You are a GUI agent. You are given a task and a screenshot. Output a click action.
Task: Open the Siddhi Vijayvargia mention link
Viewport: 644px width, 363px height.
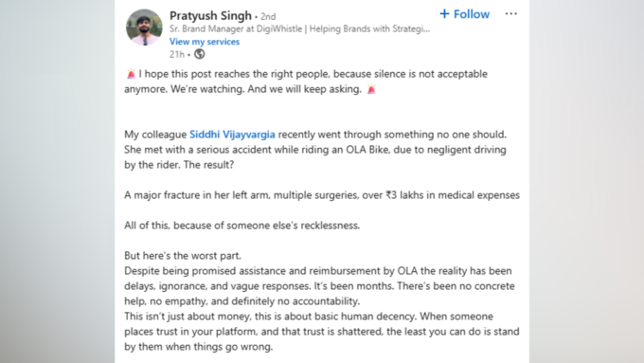point(232,135)
